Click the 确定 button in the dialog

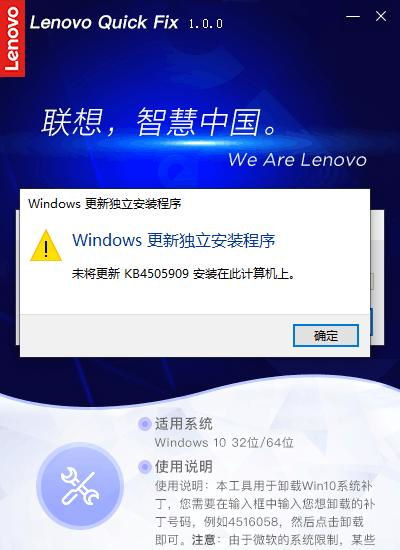[x=326, y=335]
